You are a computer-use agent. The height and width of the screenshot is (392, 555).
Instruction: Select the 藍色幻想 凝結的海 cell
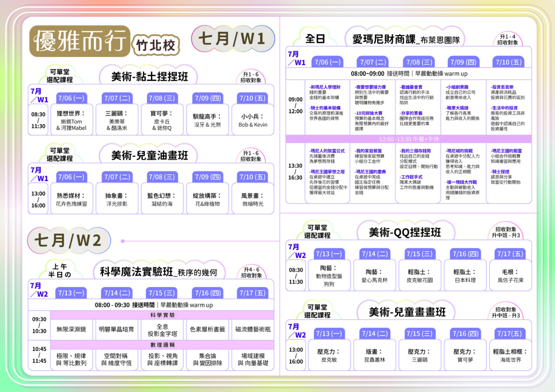162,199
